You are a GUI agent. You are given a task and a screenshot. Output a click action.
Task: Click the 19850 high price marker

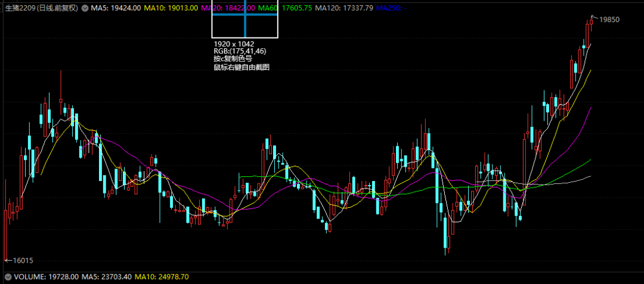(x=609, y=20)
